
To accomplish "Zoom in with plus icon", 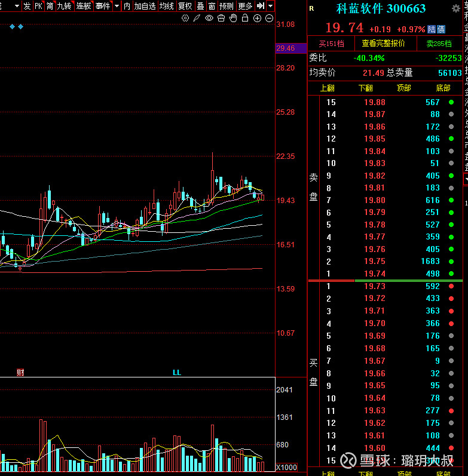I will 257,18.
